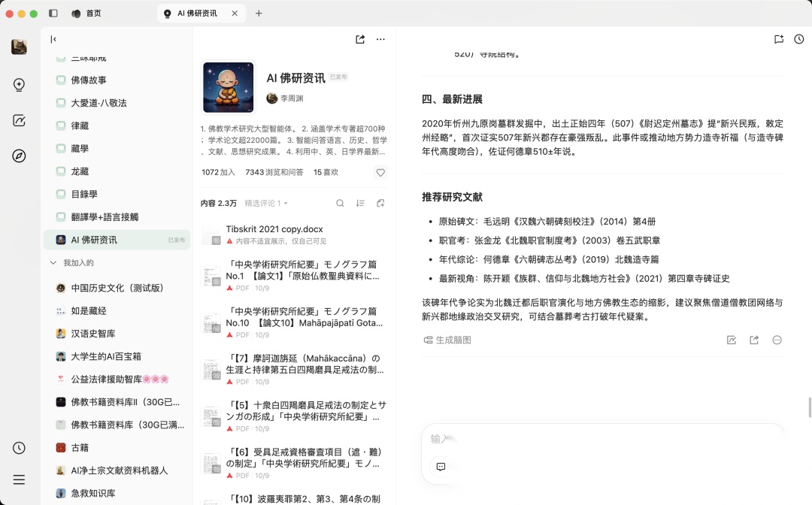
Task: Open the 大学生的AI百宝箱 knowledge base
Action: [x=117, y=356]
